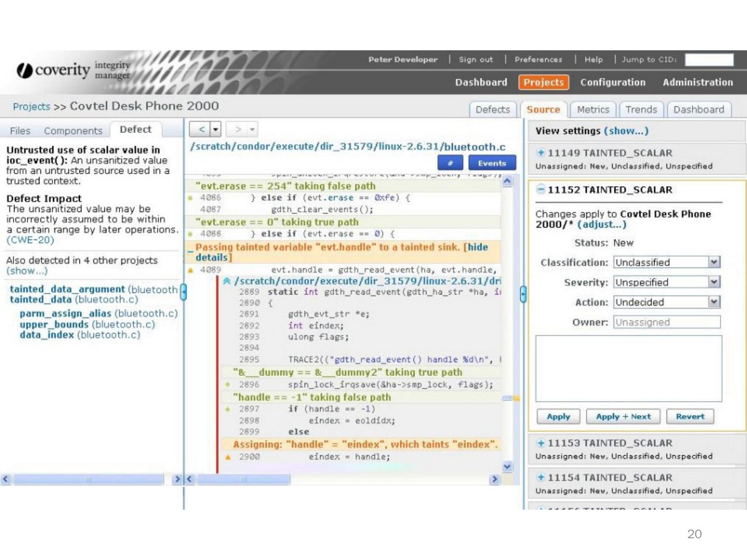
Task: Switch to the Metrics tab
Action: pyautogui.click(x=592, y=109)
